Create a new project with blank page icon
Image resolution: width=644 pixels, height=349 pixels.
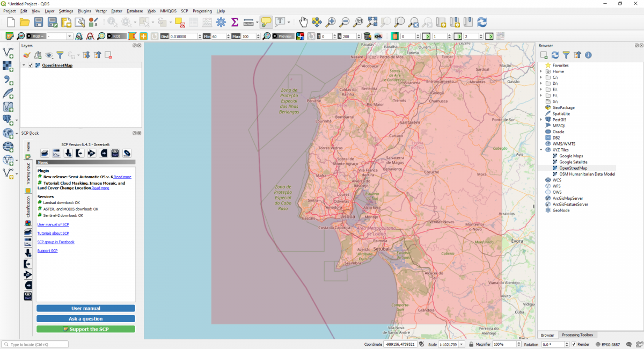(x=11, y=22)
